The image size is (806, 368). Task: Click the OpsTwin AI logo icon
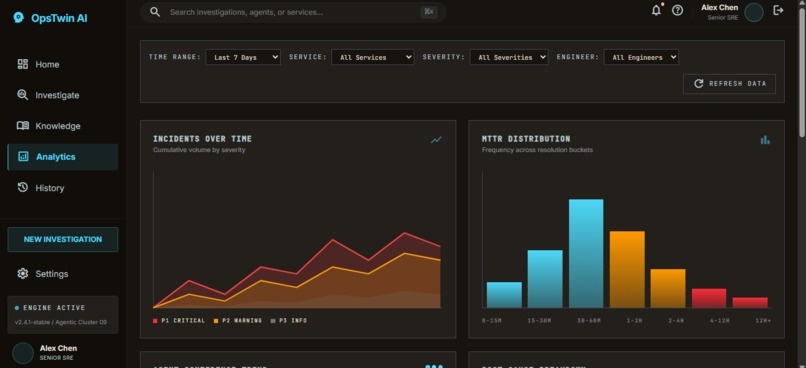point(19,18)
